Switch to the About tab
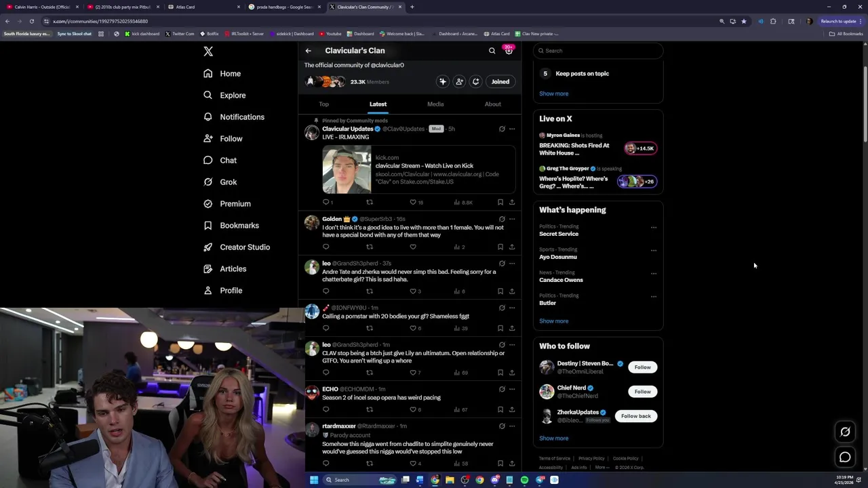 493,104
